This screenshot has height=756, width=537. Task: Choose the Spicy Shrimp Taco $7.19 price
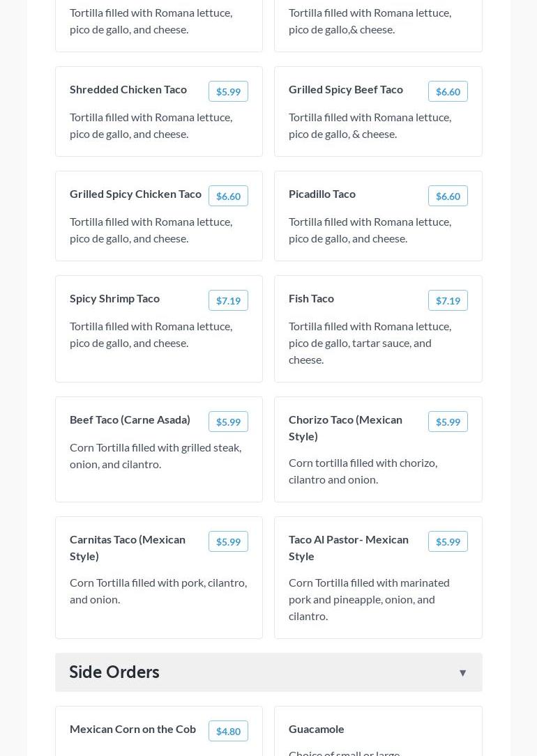point(228,300)
